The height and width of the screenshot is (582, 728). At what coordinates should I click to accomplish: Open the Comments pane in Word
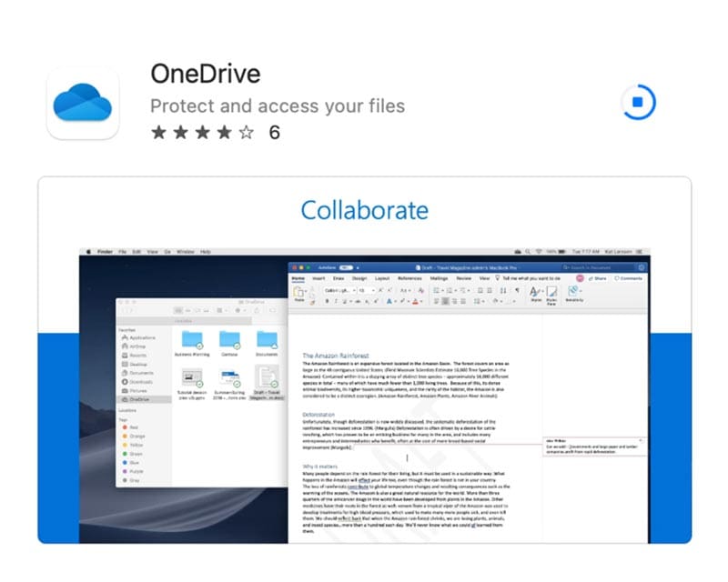629,278
